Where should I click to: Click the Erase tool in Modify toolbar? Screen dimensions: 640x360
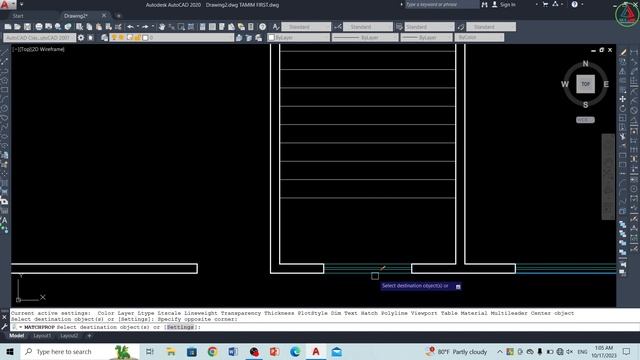pyautogui.click(x=623, y=53)
